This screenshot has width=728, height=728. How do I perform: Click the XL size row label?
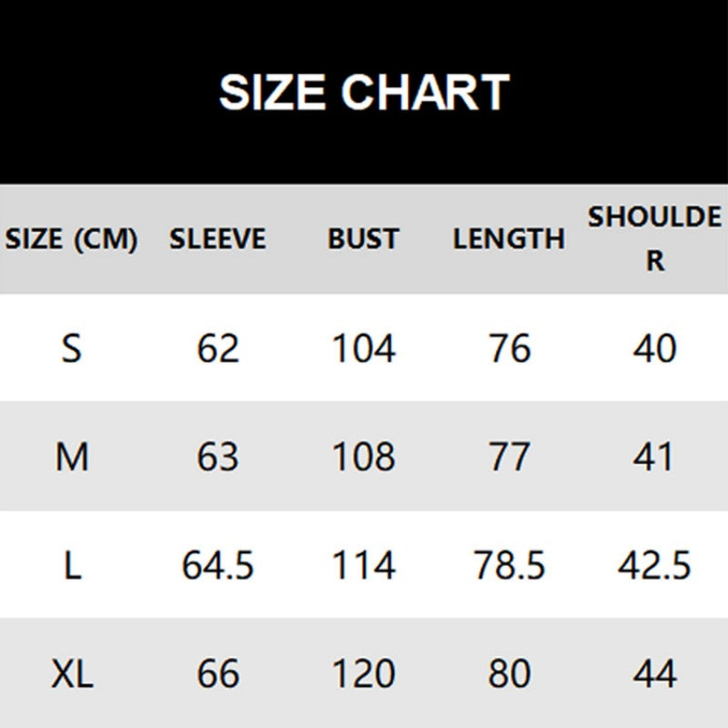pos(72,674)
